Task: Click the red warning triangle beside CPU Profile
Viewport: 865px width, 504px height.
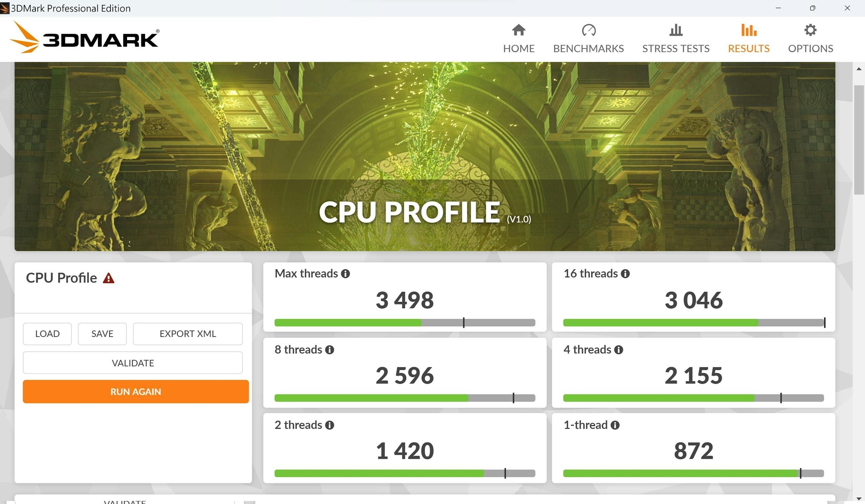Action: (108, 278)
